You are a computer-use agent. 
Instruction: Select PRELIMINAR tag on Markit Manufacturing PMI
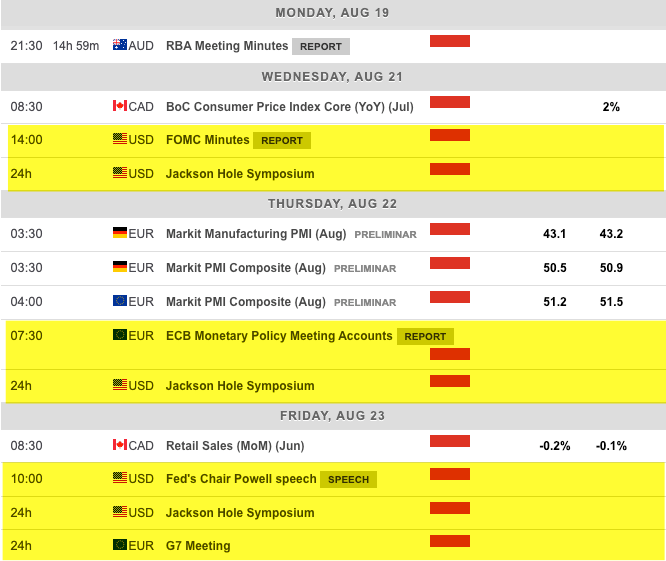pyautogui.click(x=385, y=235)
